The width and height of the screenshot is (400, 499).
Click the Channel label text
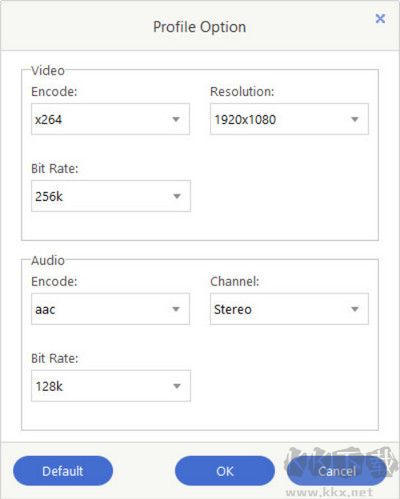[x=235, y=281]
